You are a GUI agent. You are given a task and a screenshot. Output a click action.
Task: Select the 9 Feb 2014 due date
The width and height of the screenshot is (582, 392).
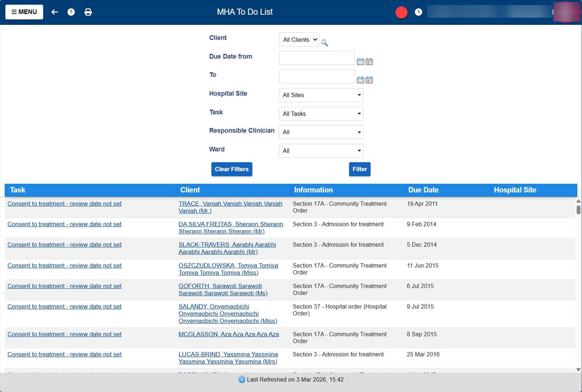421,224
